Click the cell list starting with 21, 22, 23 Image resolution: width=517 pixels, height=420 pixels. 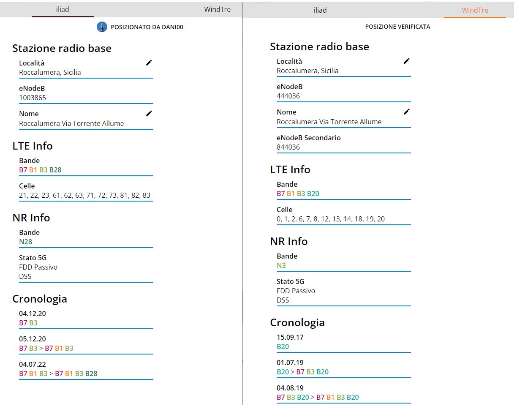(x=85, y=195)
